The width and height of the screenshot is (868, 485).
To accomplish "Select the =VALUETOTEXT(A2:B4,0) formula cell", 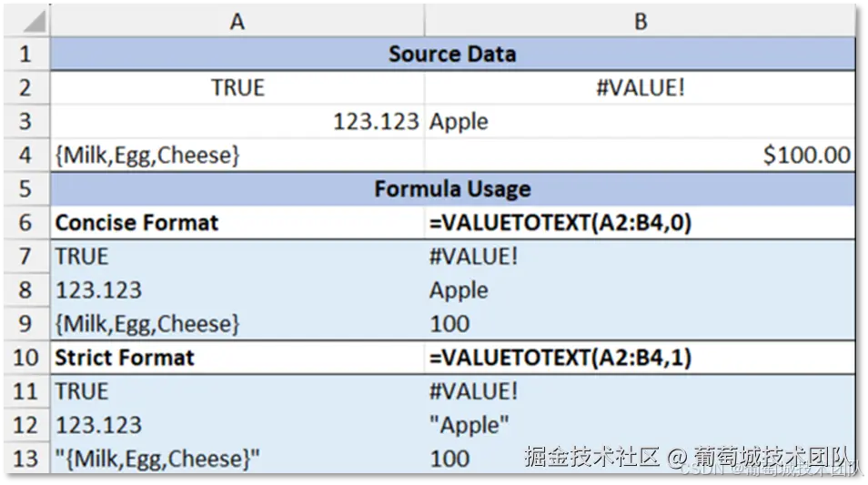I will tap(640, 223).
